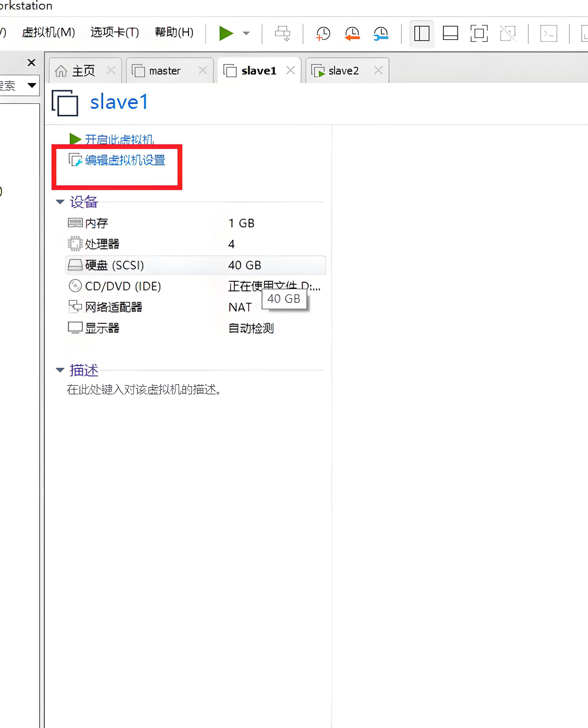The width and height of the screenshot is (588, 728).
Task: Open the console view icon
Action: 548,33
